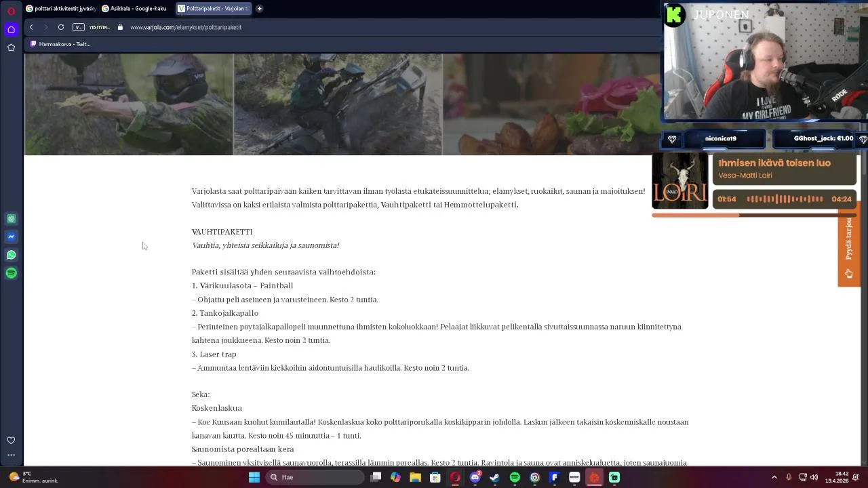This screenshot has width=868, height=488.
Task: Click the song progress bar in overlay
Action: (x=754, y=215)
